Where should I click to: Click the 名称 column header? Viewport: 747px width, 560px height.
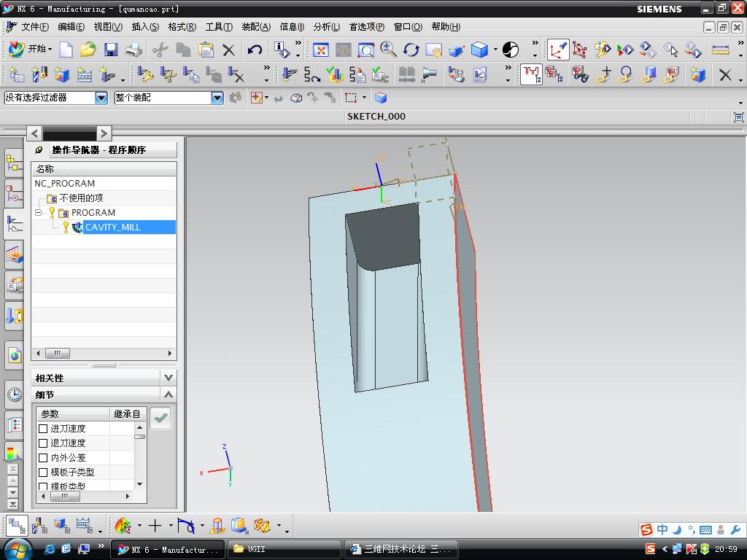(104, 169)
